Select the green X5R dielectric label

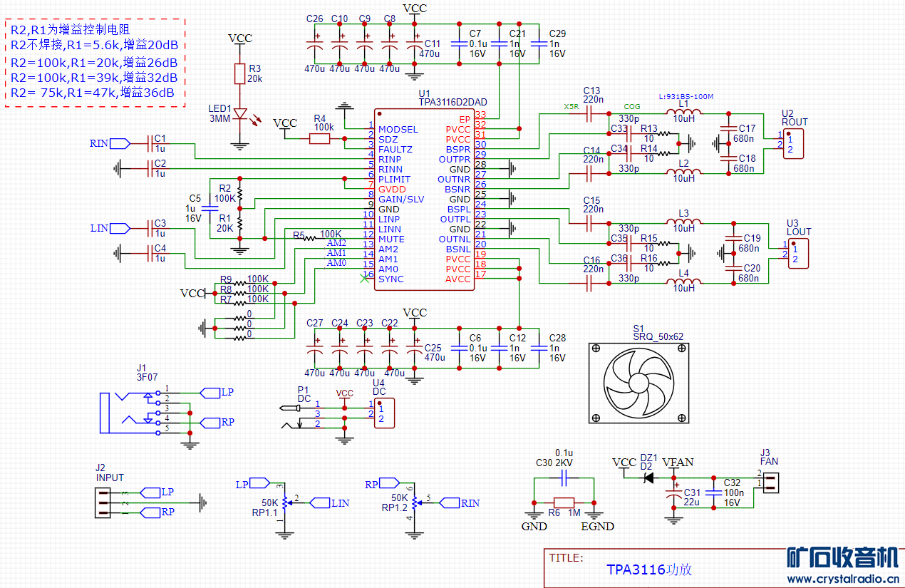pyautogui.click(x=572, y=106)
